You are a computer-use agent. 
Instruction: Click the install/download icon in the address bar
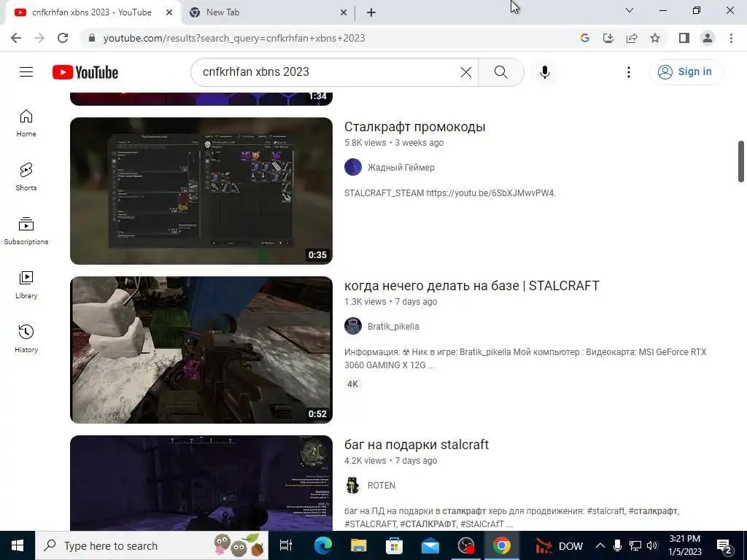click(x=608, y=38)
